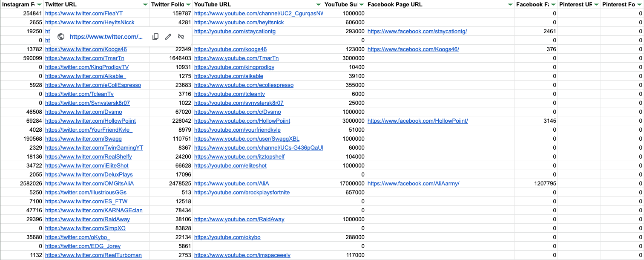
Task: Open the RealTurboman Twitter link
Action: click(x=93, y=255)
